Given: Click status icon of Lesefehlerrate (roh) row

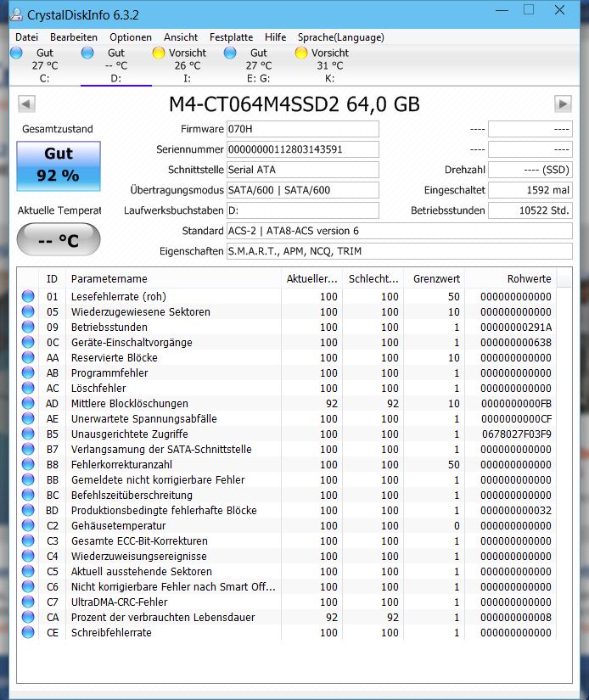Looking at the screenshot, I should [x=28, y=296].
